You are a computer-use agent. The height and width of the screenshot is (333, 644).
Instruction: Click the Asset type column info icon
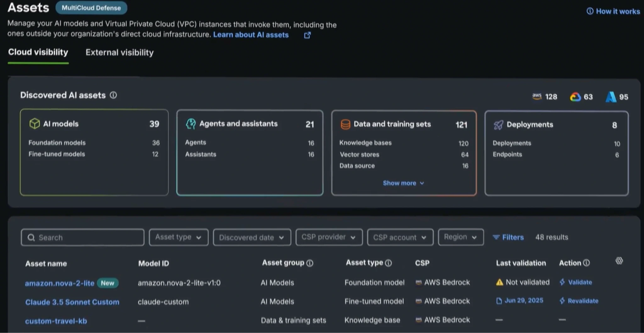[x=388, y=263]
